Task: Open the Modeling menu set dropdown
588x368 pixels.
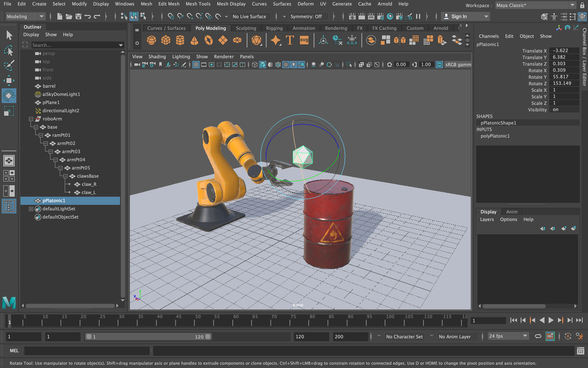Action: [25, 16]
